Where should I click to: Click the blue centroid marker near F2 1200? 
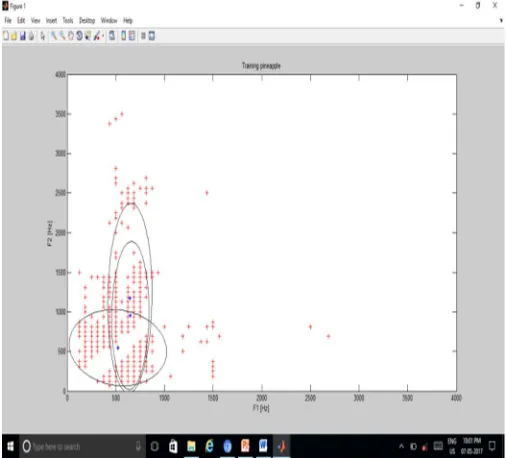coord(130,298)
